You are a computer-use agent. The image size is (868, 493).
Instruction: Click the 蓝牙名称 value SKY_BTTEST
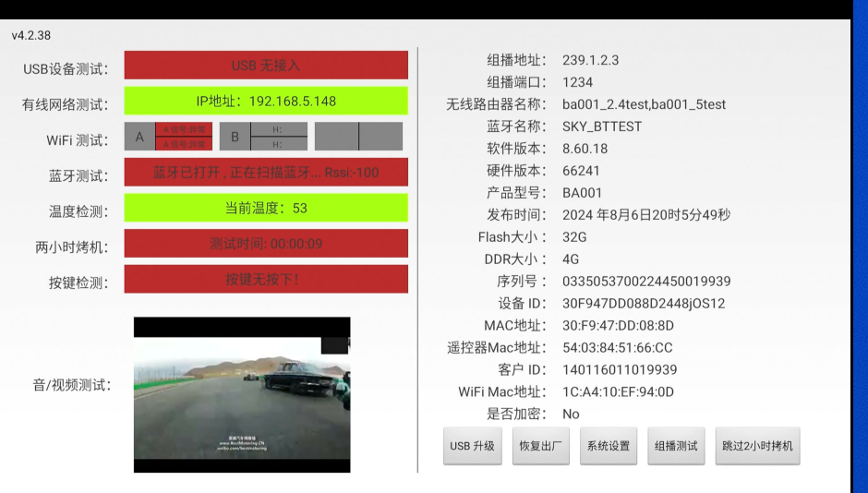point(602,126)
